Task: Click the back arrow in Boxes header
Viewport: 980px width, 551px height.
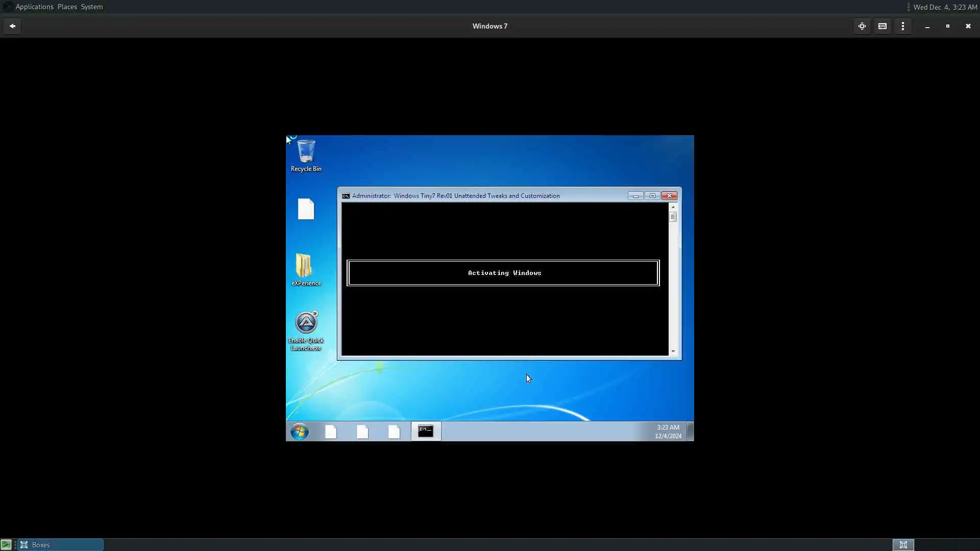Action: (12, 26)
